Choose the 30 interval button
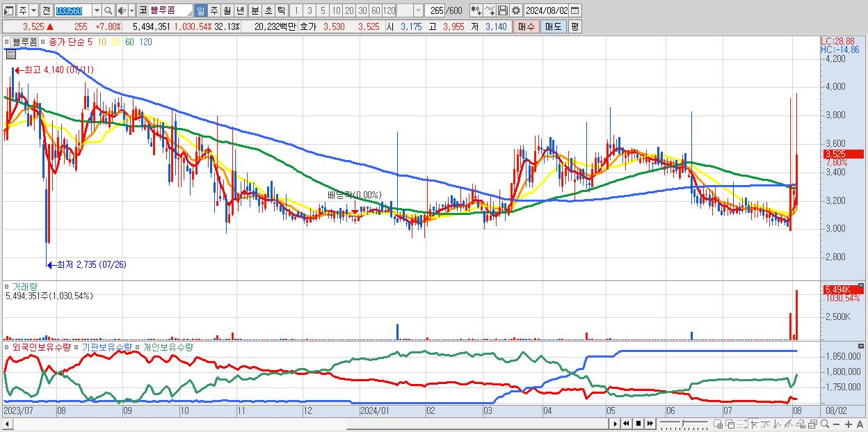 [362, 10]
